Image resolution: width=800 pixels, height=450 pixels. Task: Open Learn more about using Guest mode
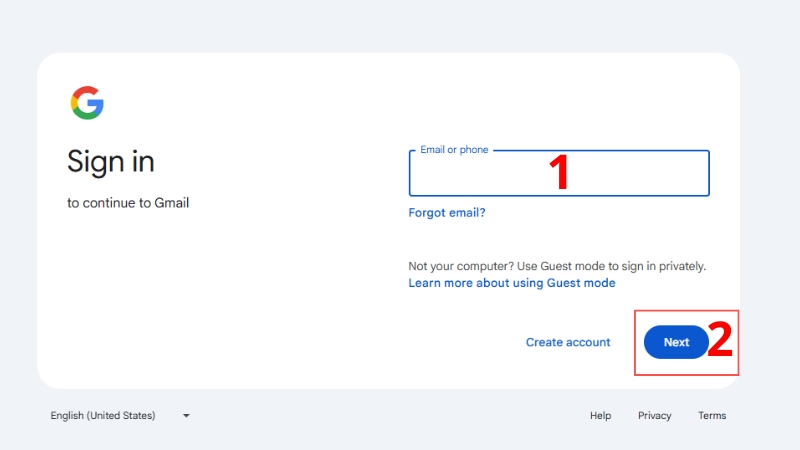tap(511, 283)
